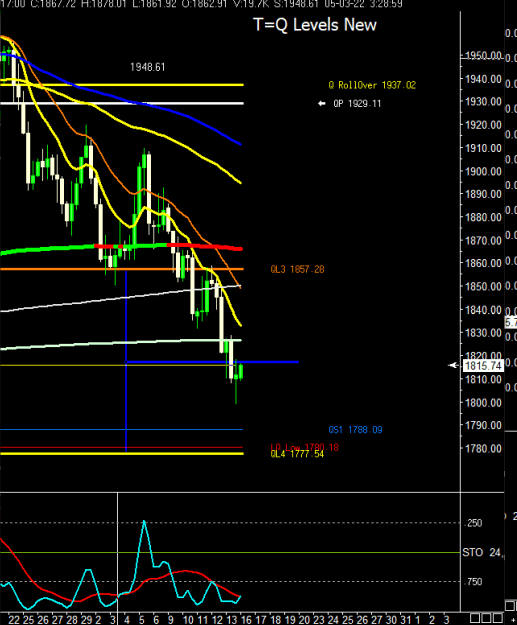This screenshot has height=625, width=517.
Task: Click the 1890.00 price axis label
Action: [484, 194]
